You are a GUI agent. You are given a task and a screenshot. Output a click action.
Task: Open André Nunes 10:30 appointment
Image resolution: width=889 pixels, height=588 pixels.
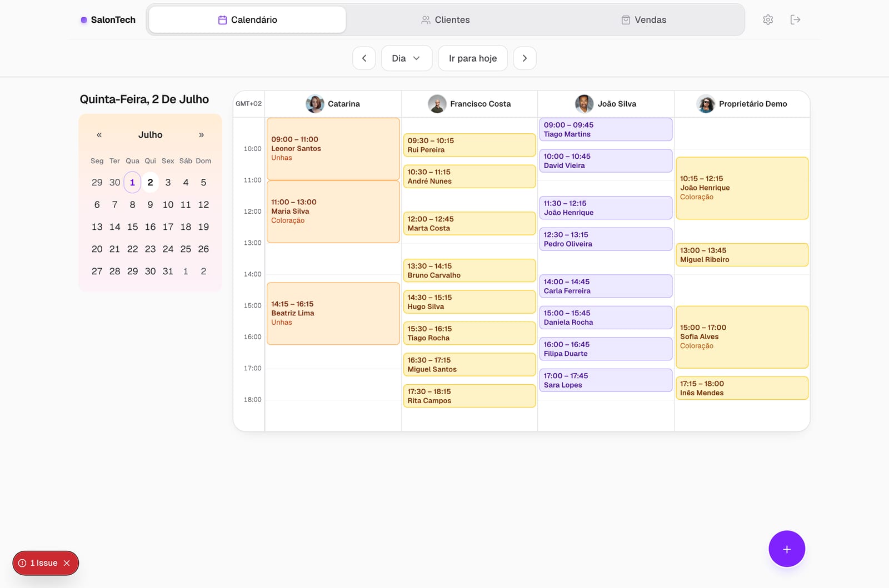point(470,177)
